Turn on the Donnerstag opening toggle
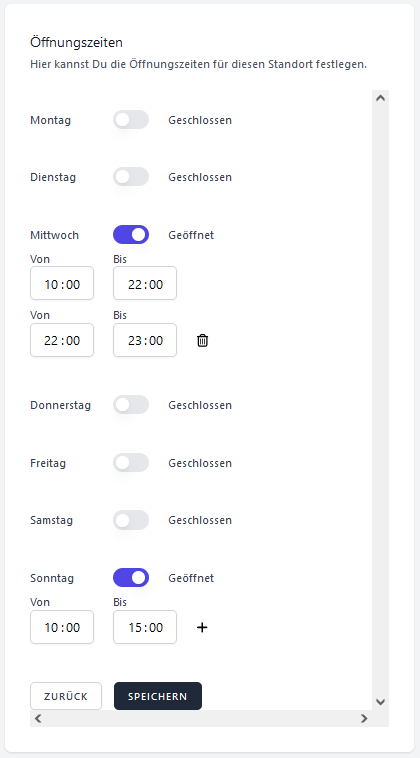The width and height of the screenshot is (420, 758). coord(131,405)
